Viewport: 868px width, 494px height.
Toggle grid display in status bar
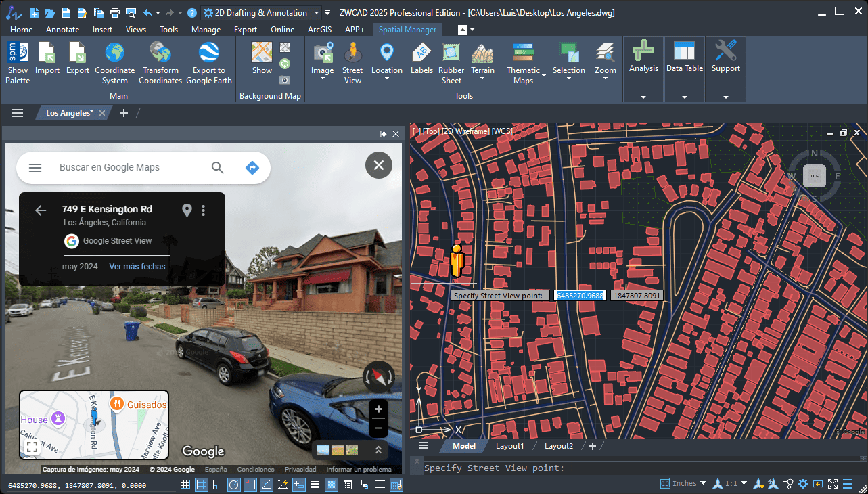[x=202, y=484]
